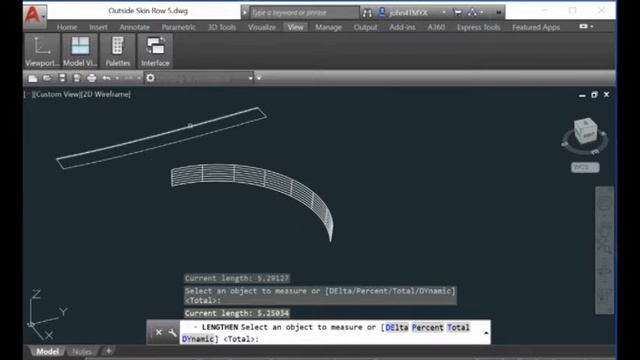The width and height of the screenshot is (640, 360).
Task: Open the A360 ribbon tab
Action: point(436,27)
